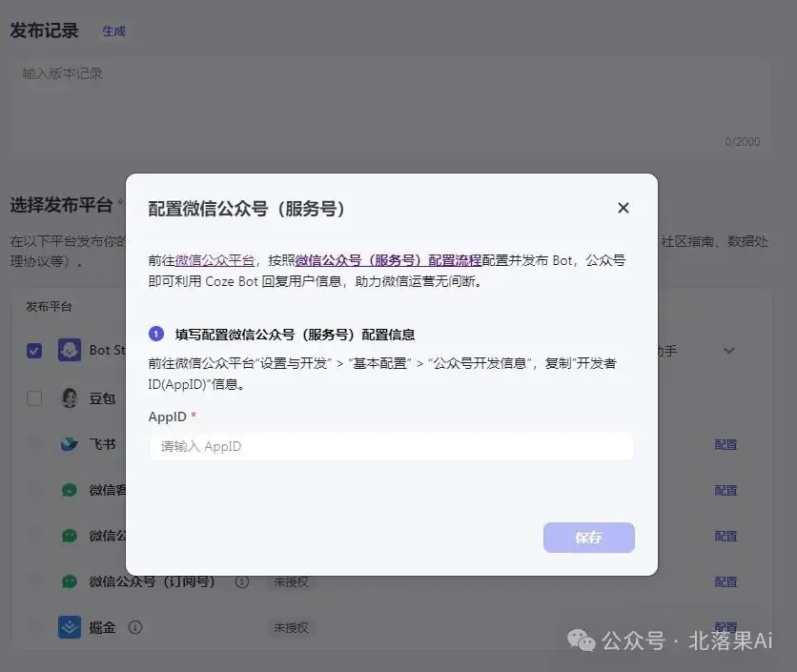
Task: Click the 微信客服 green icon
Action: click(x=69, y=489)
